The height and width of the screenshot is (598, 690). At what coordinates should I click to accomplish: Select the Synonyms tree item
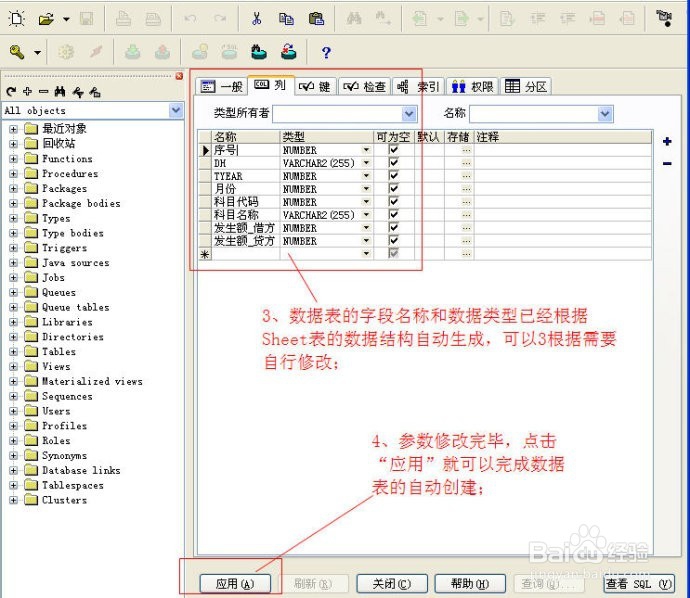[x=64, y=455]
